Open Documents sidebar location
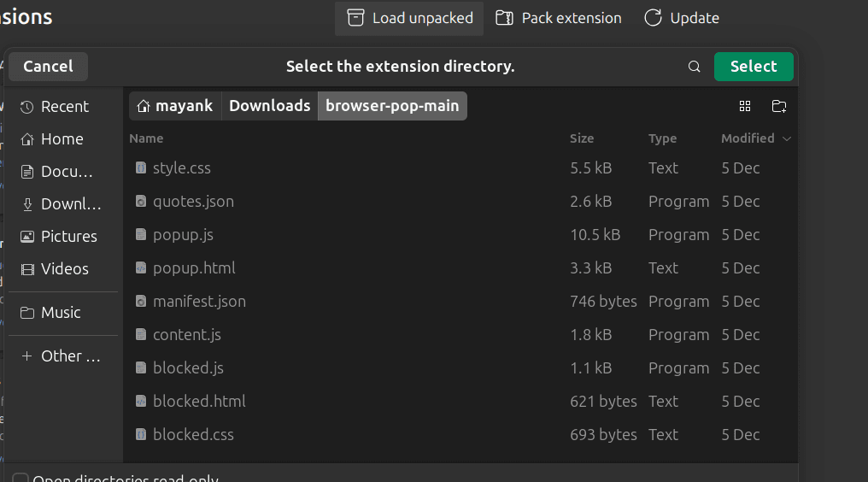The width and height of the screenshot is (868, 482). [63, 172]
